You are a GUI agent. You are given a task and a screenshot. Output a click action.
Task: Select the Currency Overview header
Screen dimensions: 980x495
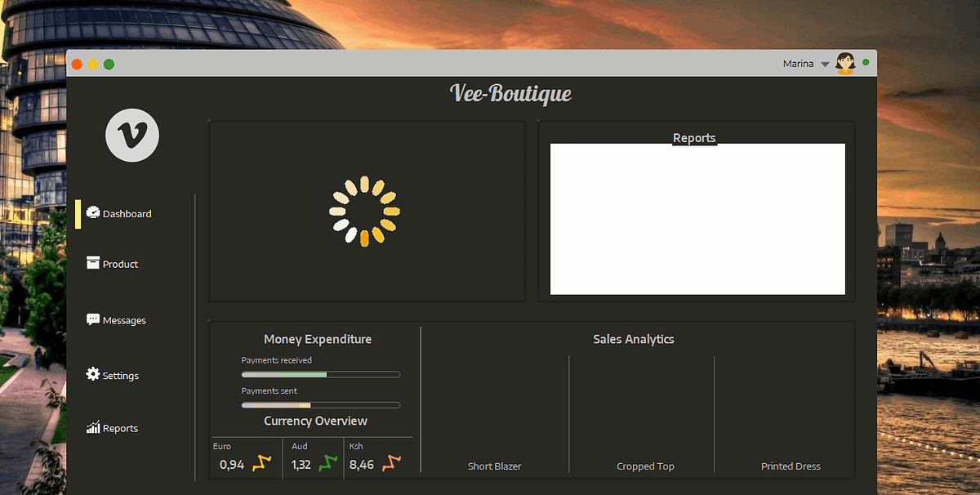314,421
